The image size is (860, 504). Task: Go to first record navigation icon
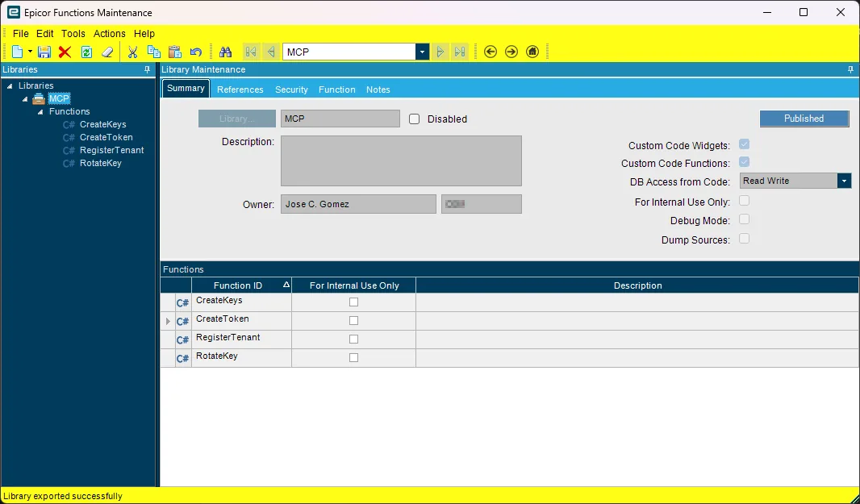pos(251,52)
